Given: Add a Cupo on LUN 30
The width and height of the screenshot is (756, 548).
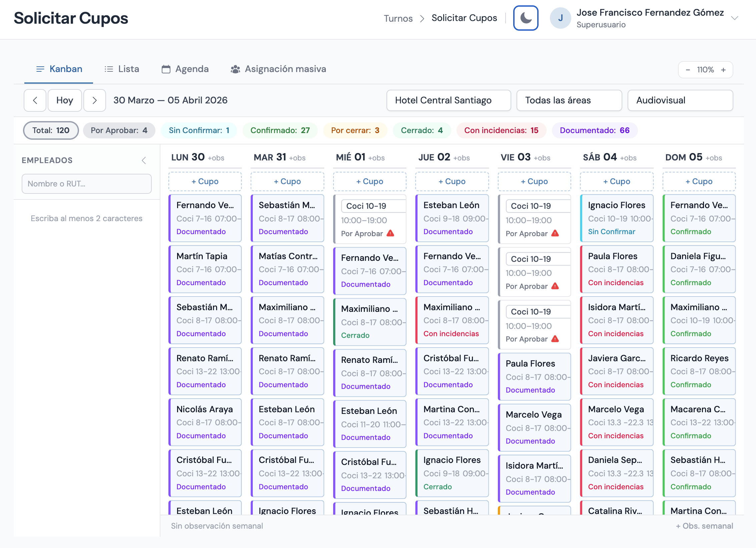Looking at the screenshot, I should click(205, 181).
